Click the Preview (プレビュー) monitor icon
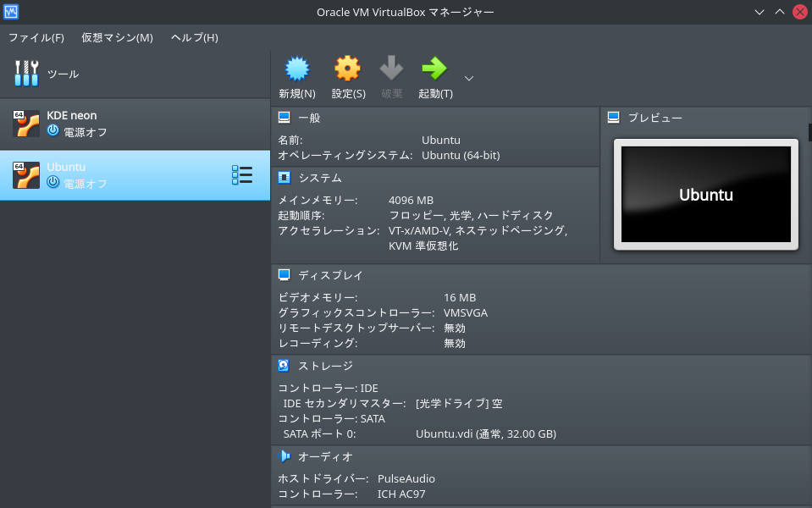The image size is (812, 508). [614, 118]
